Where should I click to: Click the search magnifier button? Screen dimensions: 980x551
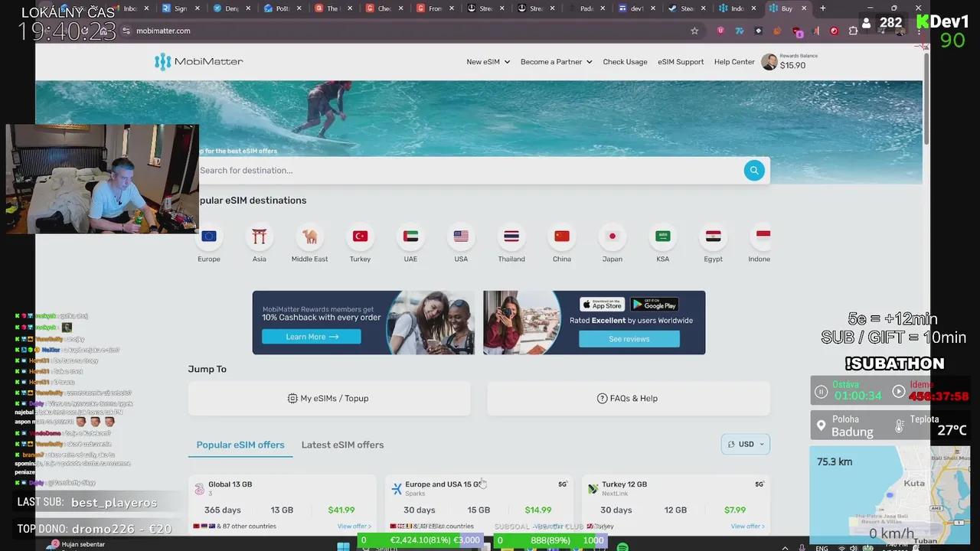point(754,171)
